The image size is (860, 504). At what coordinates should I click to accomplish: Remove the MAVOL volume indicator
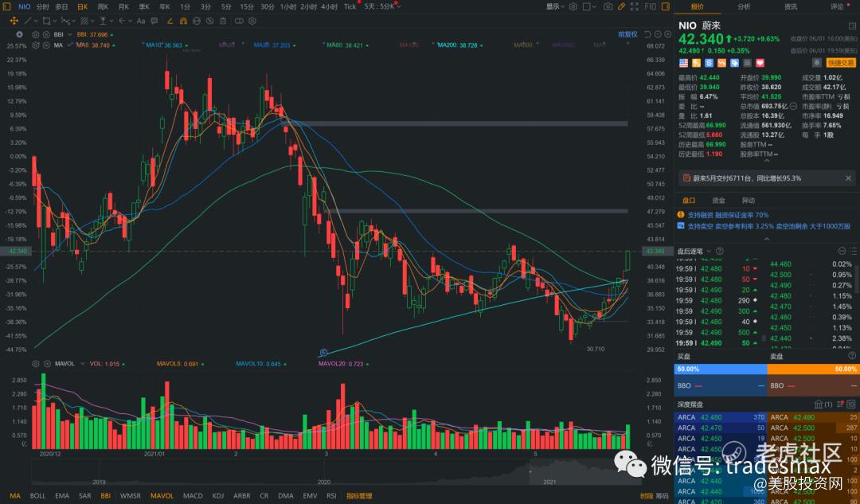pos(47,364)
